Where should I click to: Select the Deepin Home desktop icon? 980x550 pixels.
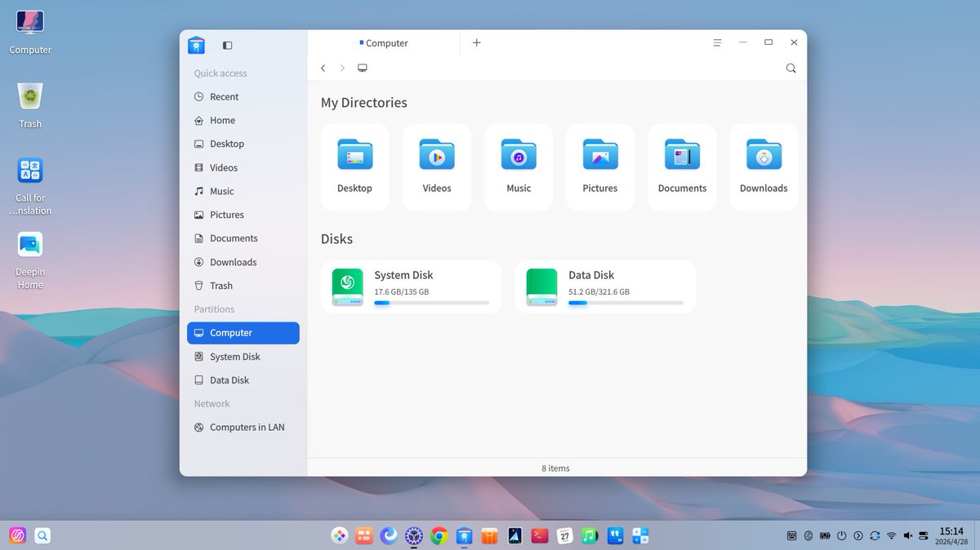[x=30, y=260]
